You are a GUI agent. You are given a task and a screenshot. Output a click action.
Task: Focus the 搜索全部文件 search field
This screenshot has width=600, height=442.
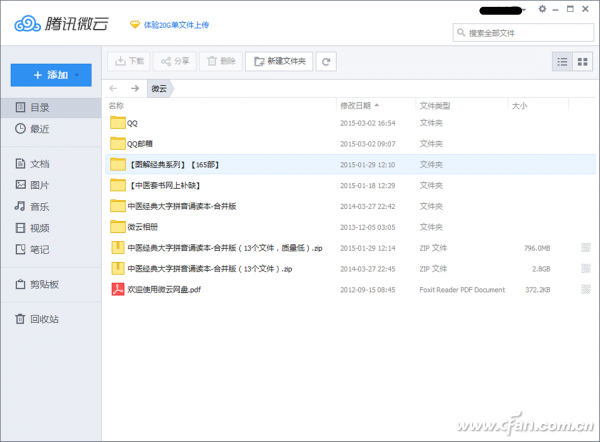(x=523, y=33)
